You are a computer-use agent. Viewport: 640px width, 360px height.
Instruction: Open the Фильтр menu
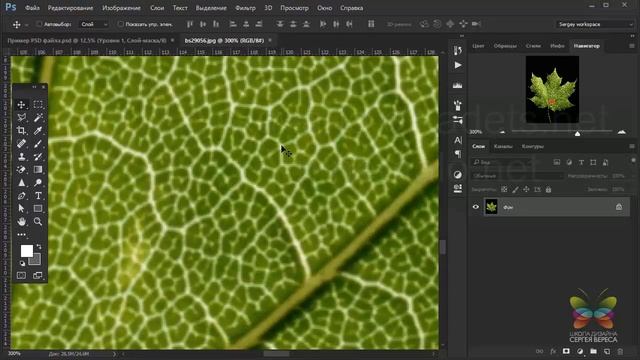[x=245, y=8]
